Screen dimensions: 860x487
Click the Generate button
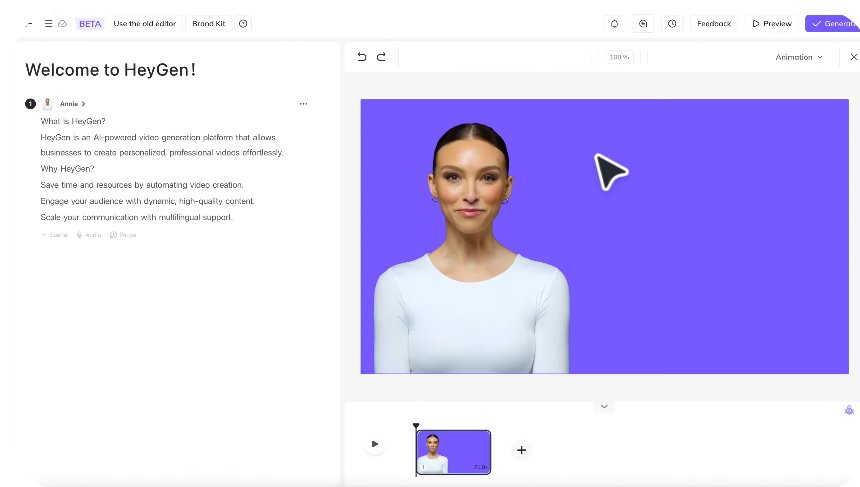point(833,24)
